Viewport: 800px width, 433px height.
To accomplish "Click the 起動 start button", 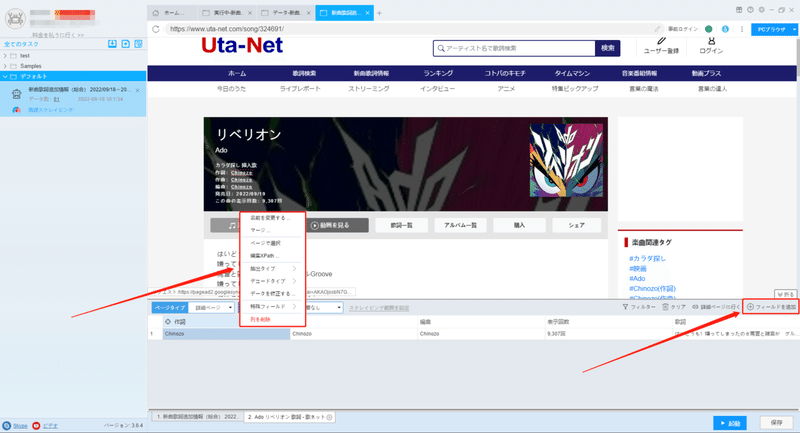I will (730, 423).
